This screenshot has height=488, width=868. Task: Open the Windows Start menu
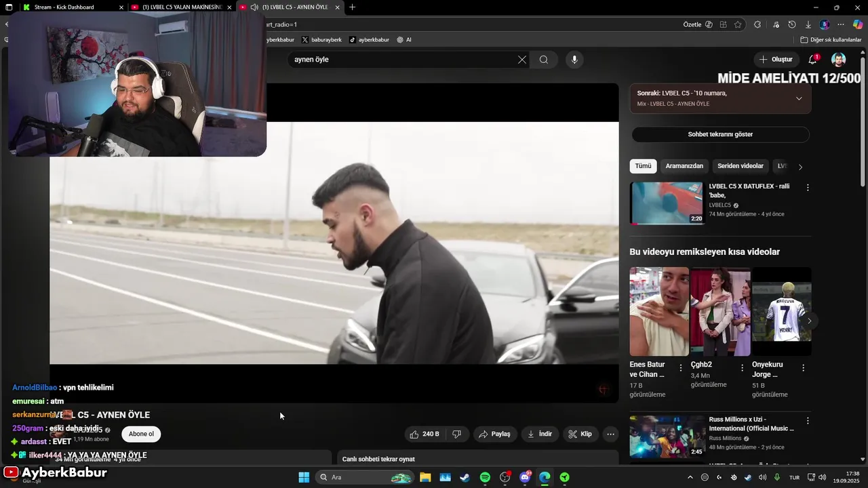(x=304, y=477)
